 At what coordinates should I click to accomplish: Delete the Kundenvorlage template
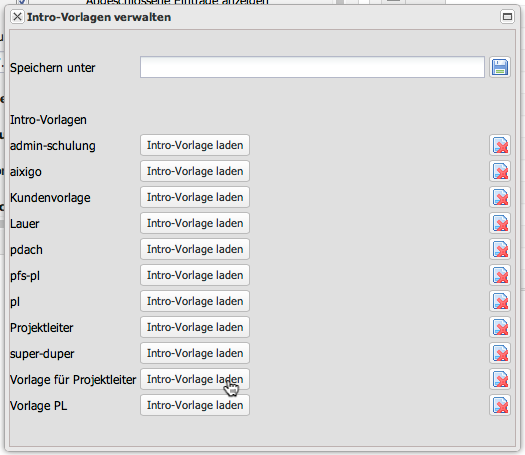(500, 197)
